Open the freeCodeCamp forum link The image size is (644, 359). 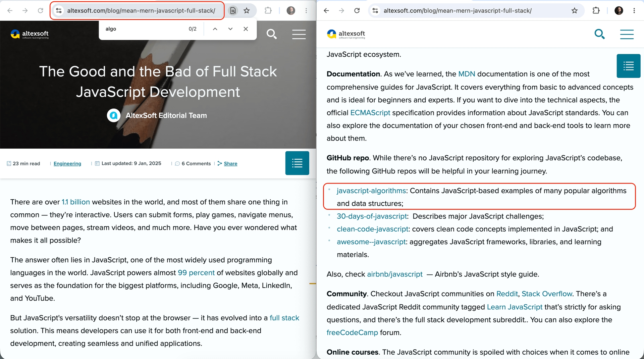tap(352, 333)
